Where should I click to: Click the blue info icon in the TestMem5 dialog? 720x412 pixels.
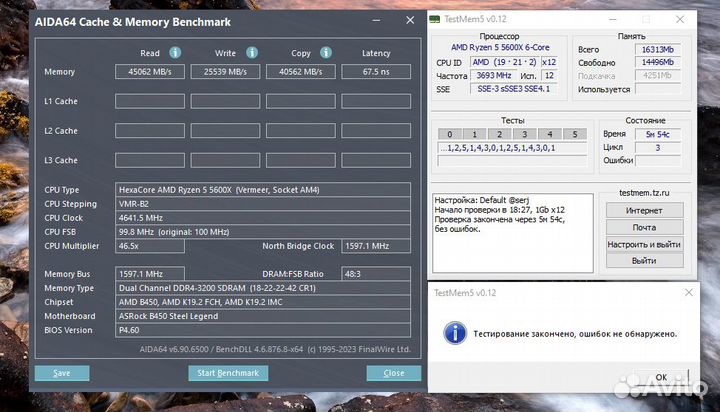455,333
